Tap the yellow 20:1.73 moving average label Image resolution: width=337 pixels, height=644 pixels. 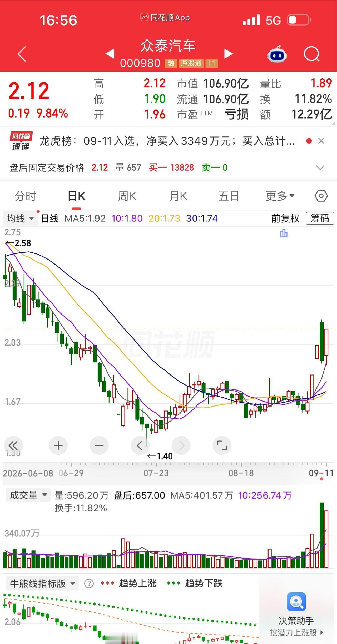click(164, 218)
